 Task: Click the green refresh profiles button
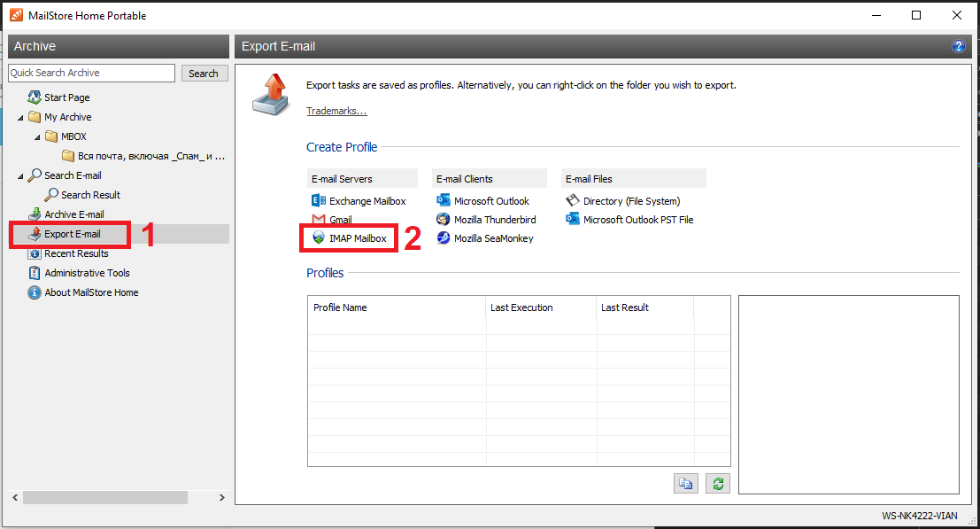coord(718,483)
